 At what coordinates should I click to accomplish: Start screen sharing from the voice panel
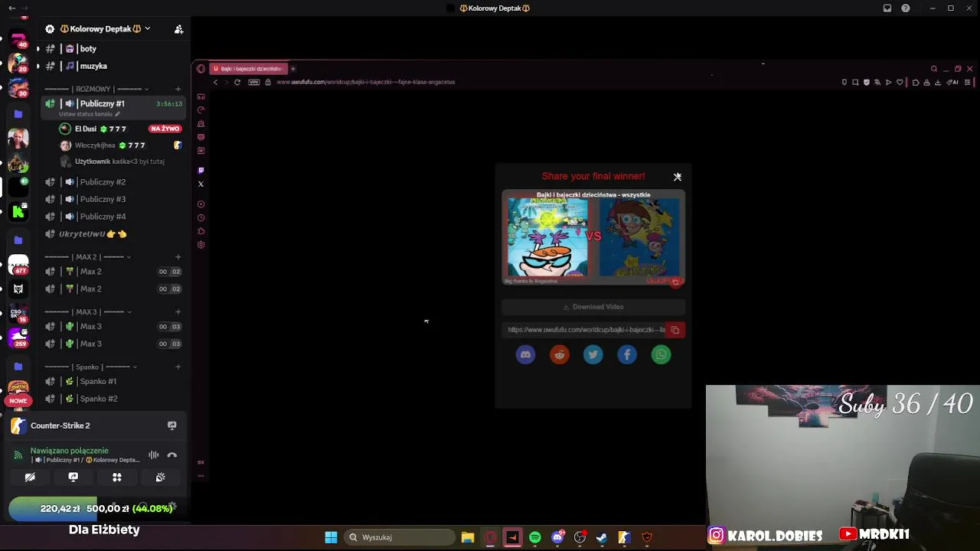click(73, 477)
